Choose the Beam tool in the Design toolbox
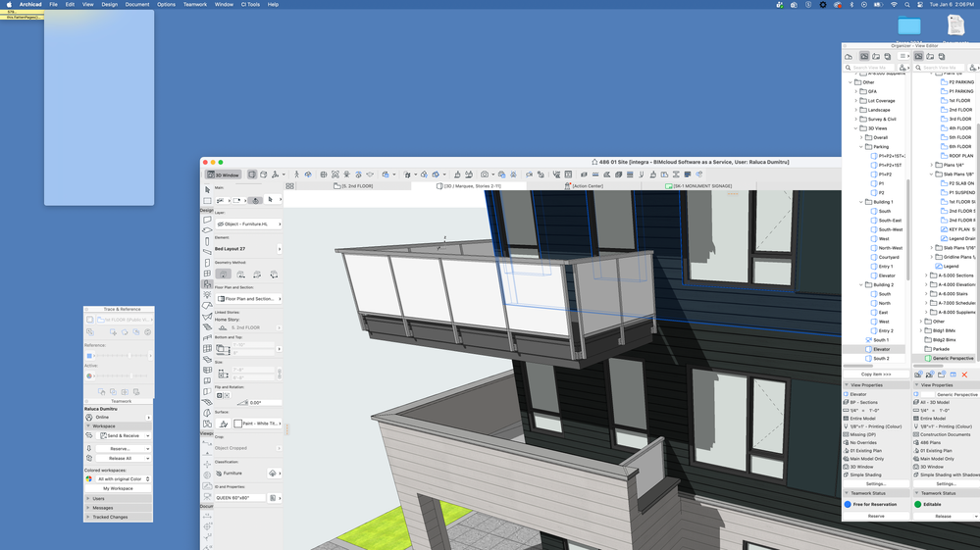 click(207, 252)
